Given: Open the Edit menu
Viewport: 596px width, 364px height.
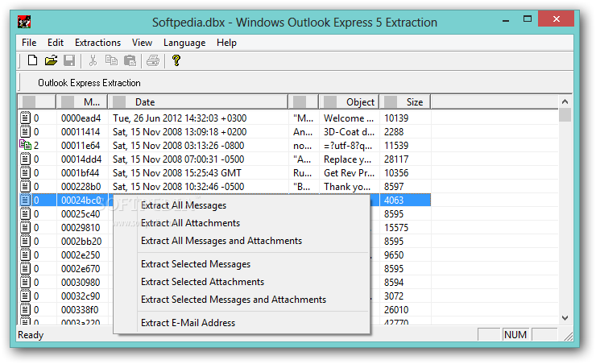Looking at the screenshot, I should pyautogui.click(x=56, y=43).
